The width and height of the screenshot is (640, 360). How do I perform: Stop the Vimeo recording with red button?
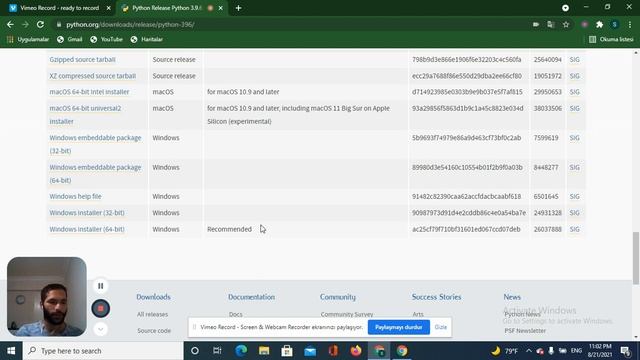(100, 309)
